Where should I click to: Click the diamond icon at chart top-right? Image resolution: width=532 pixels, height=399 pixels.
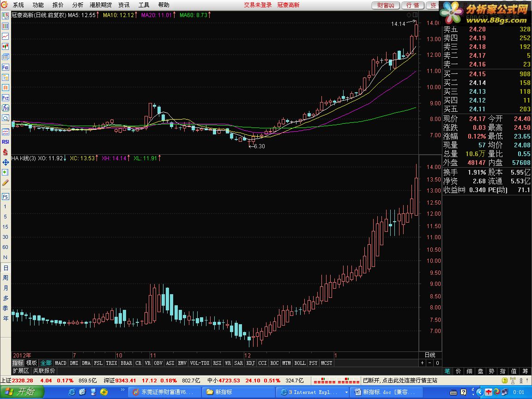pos(409,15)
